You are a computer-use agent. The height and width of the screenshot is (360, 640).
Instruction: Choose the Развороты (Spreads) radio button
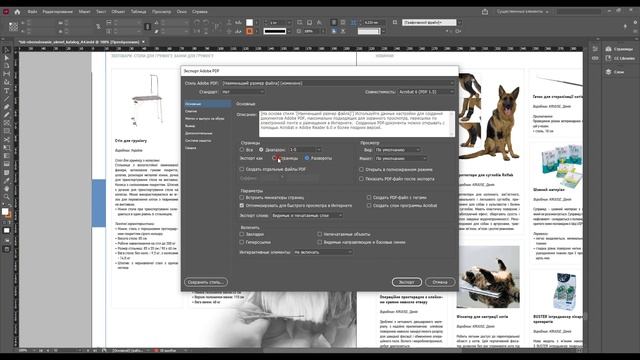tap(307, 158)
